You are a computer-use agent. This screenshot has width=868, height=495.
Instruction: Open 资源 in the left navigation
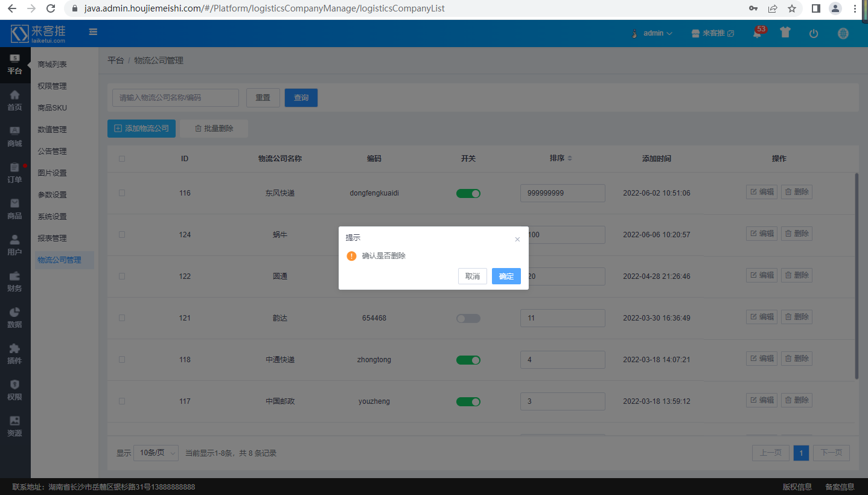(x=15, y=426)
